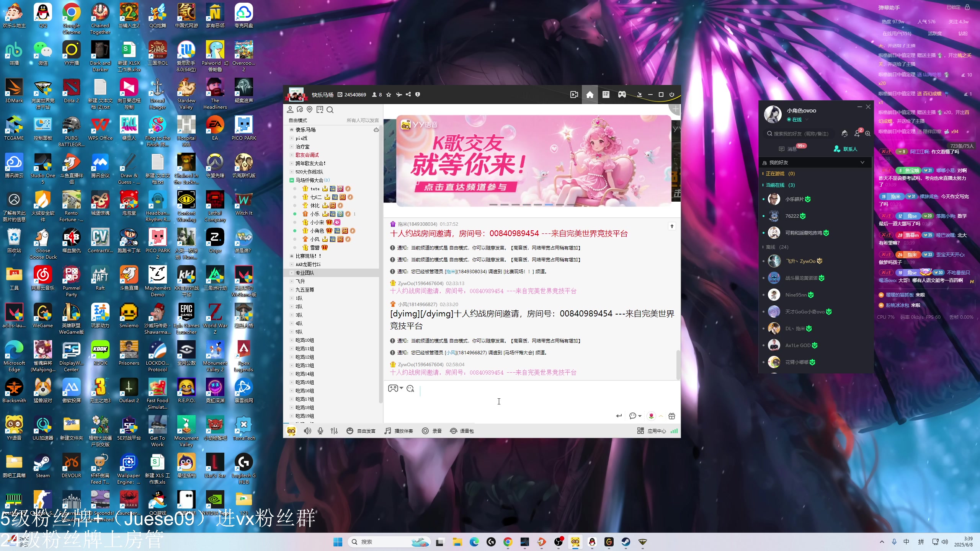Click the video live icon in YY header

click(x=574, y=95)
